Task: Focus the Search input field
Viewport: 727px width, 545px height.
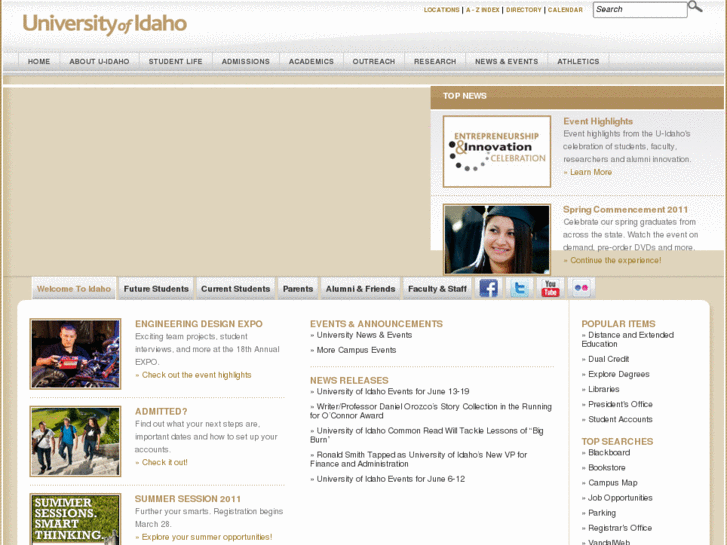Action: [x=640, y=10]
